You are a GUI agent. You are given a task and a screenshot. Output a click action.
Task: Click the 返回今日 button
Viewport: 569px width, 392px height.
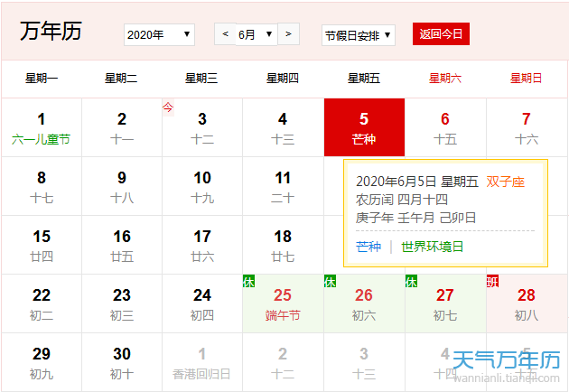click(x=441, y=34)
